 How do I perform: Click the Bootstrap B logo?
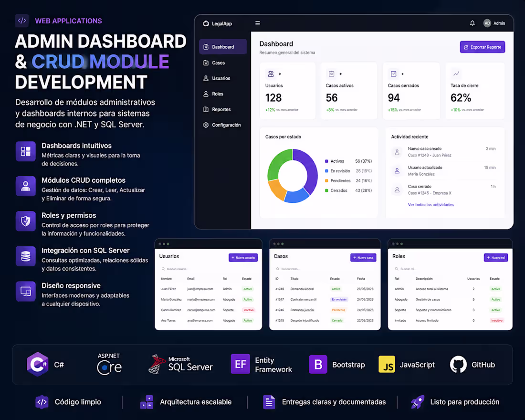click(x=318, y=365)
